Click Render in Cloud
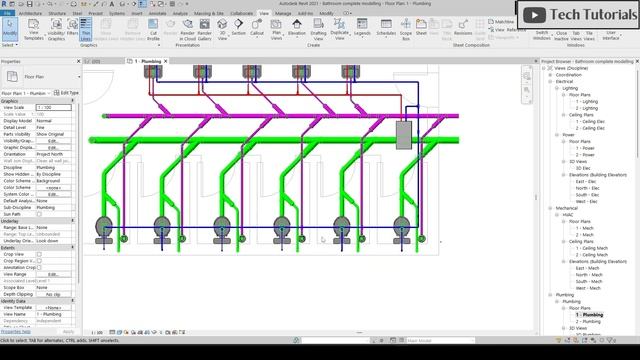The height and width of the screenshot is (360, 640). point(187,29)
